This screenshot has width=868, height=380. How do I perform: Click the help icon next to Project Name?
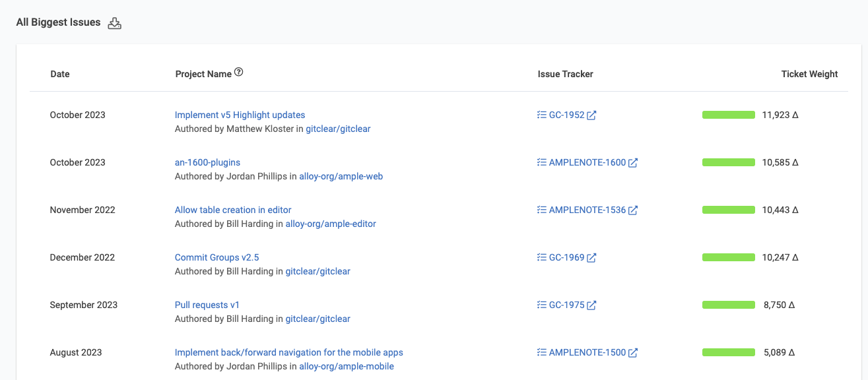pyautogui.click(x=239, y=73)
